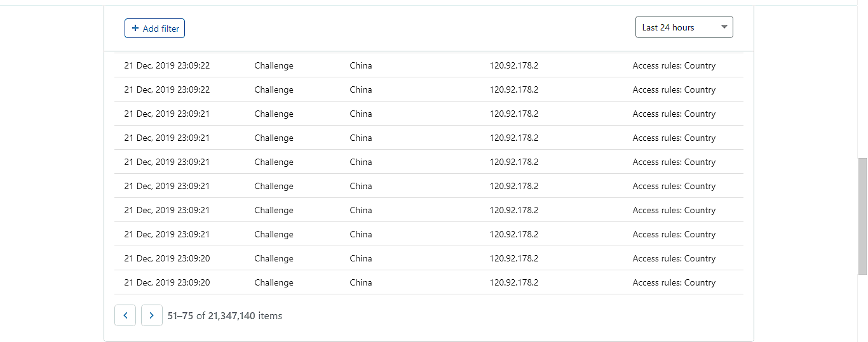Click Challenge in the second 23:09:21 row
The width and height of the screenshot is (868, 342).
coord(274,138)
